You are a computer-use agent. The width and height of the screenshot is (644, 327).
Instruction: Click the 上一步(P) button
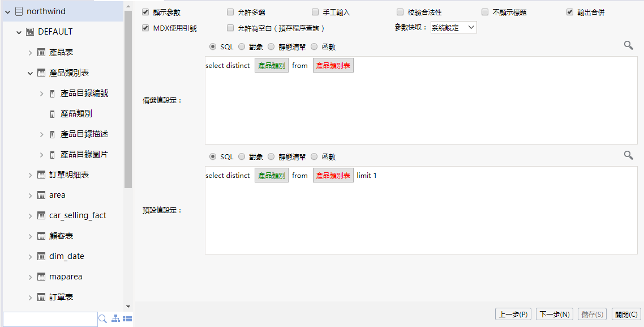pos(513,314)
